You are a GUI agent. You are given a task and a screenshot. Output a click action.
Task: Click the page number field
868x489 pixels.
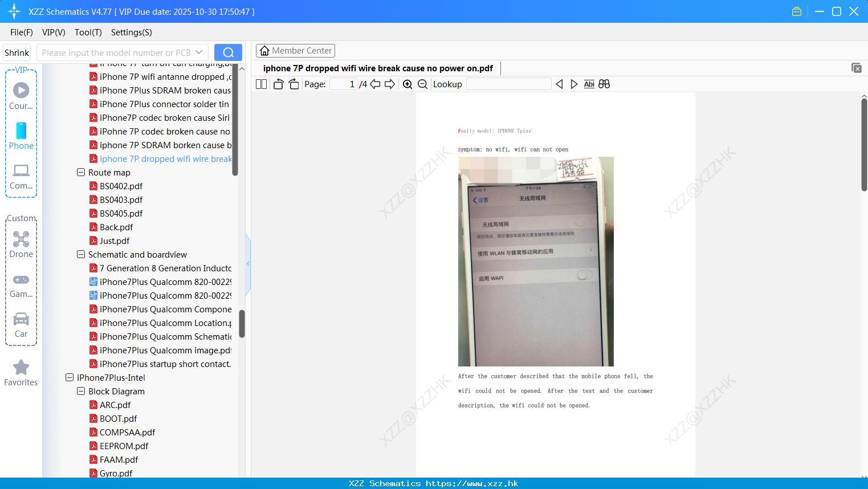pos(344,84)
